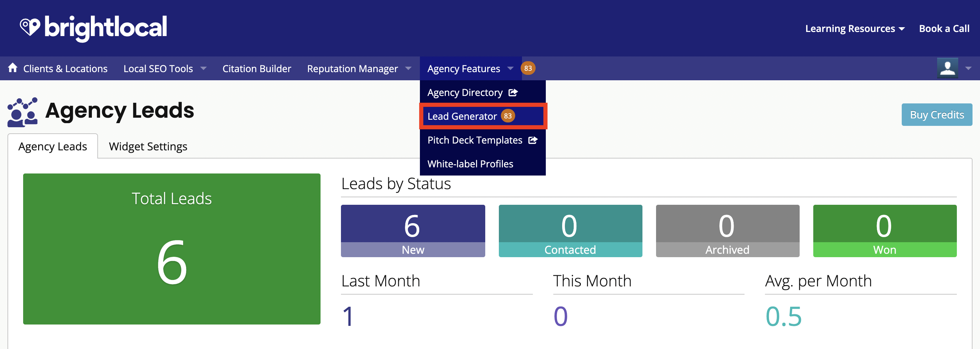Open the account dropdown arrow beside avatar
The image size is (980, 349).
coord(968,68)
